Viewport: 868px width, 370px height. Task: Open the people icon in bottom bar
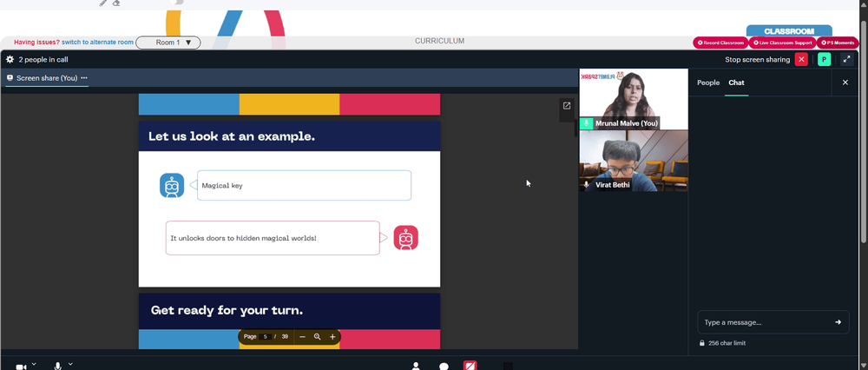(x=416, y=367)
